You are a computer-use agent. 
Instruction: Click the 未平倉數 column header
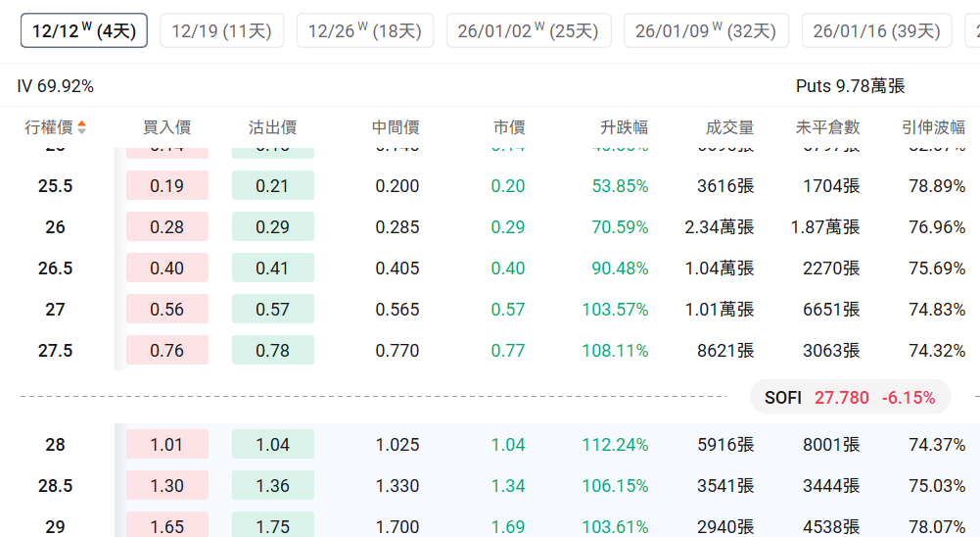tap(827, 127)
